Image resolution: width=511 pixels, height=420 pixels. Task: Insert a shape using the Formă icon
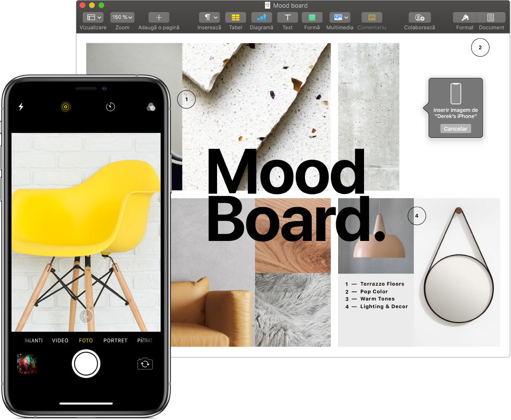312,17
